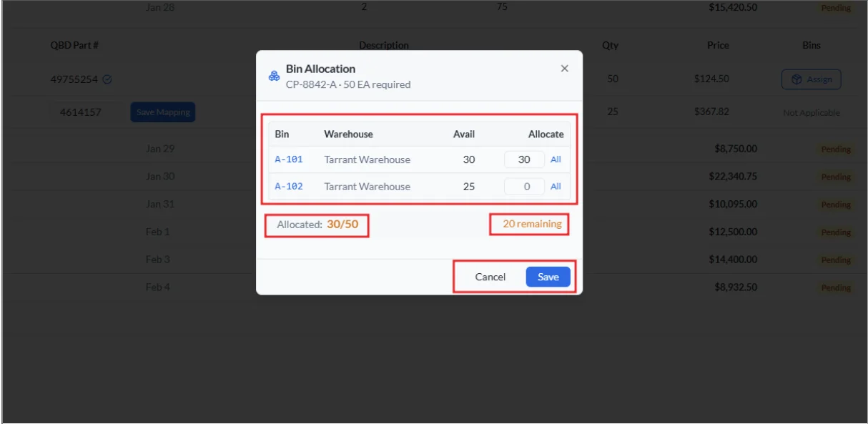
Task: Click the verified icon beside 49755254
Action: pos(107,79)
